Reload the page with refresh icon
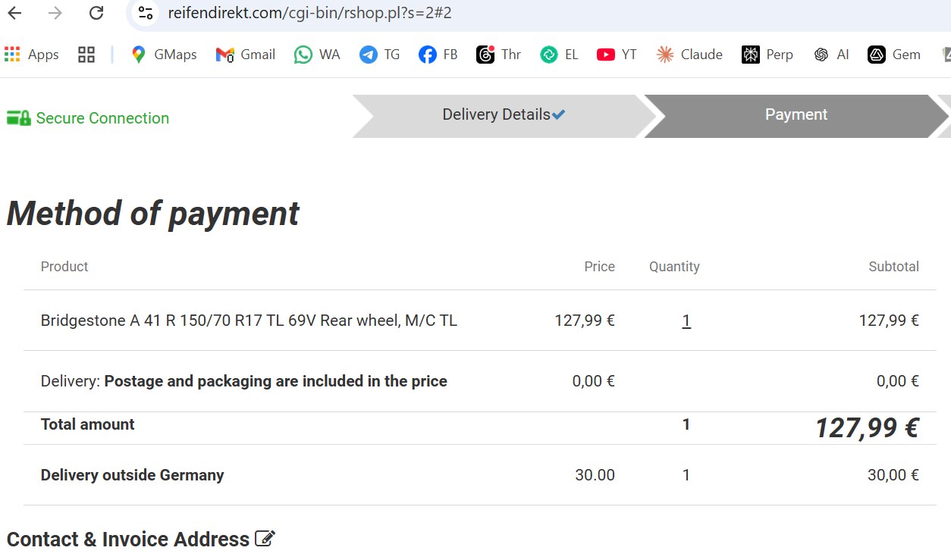 pyautogui.click(x=96, y=13)
